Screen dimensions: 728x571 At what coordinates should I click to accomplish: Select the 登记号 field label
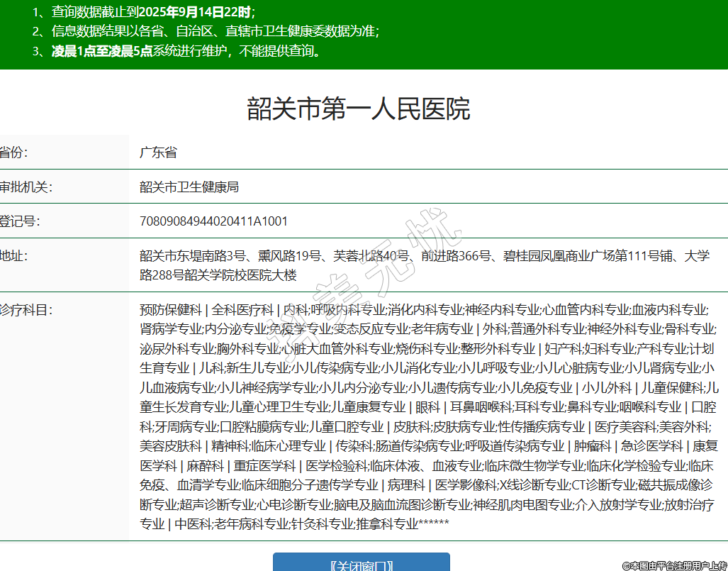[20, 221]
